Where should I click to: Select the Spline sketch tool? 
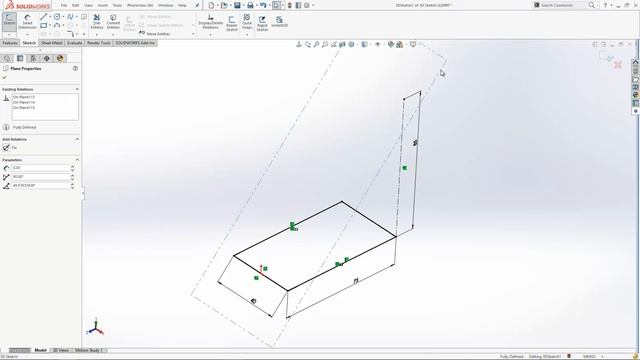70,17
